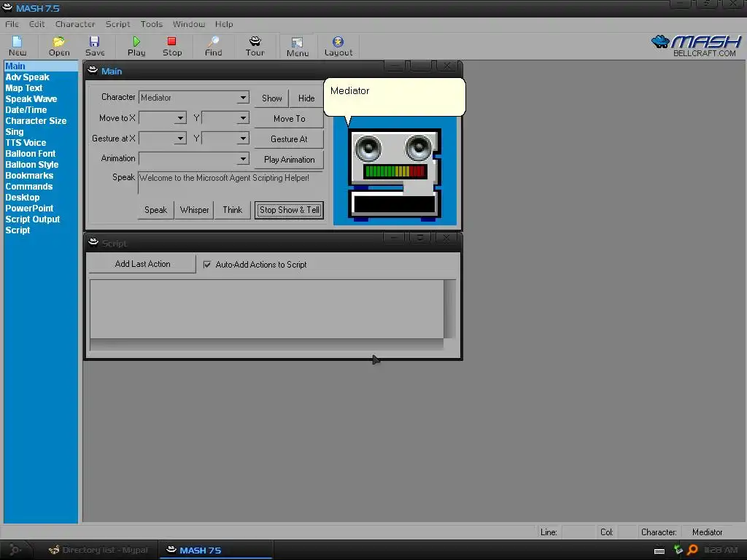This screenshot has height=560, width=747.
Task: Select Bookmarks in the sidebar
Action: click(29, 176)
